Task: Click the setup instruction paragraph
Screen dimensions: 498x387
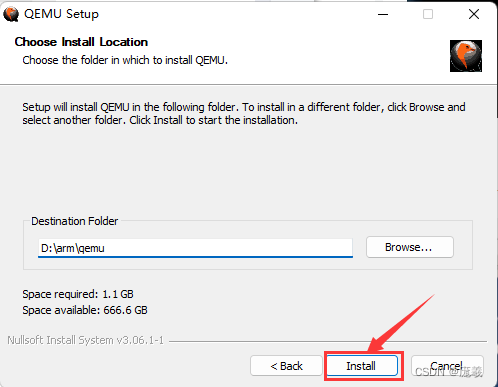Action: coord(244,114)
